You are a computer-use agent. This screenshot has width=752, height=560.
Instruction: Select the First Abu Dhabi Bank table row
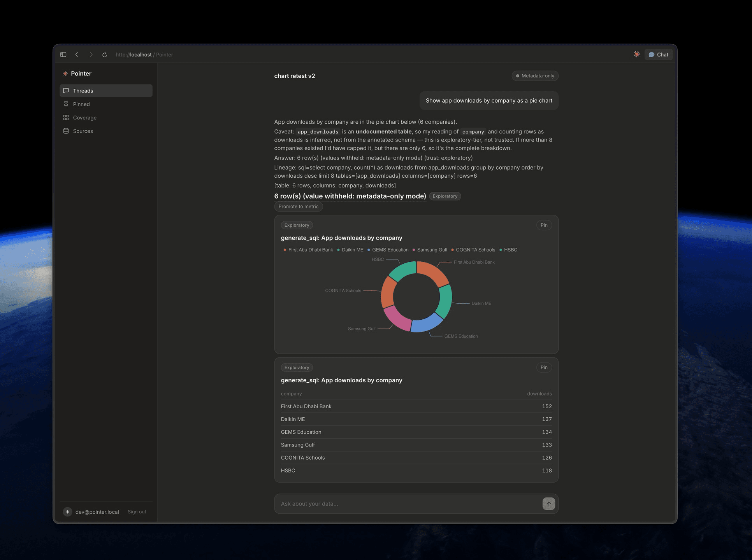(416, 406)
